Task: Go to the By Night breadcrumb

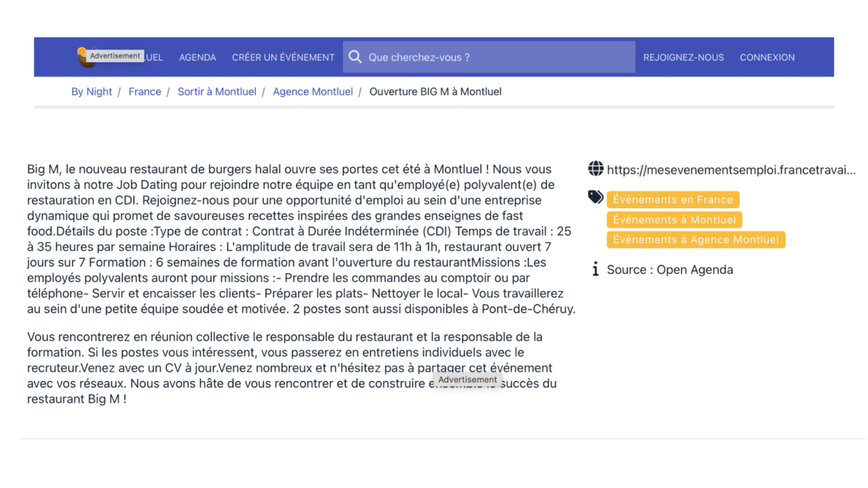Action: tap(92, 92)
